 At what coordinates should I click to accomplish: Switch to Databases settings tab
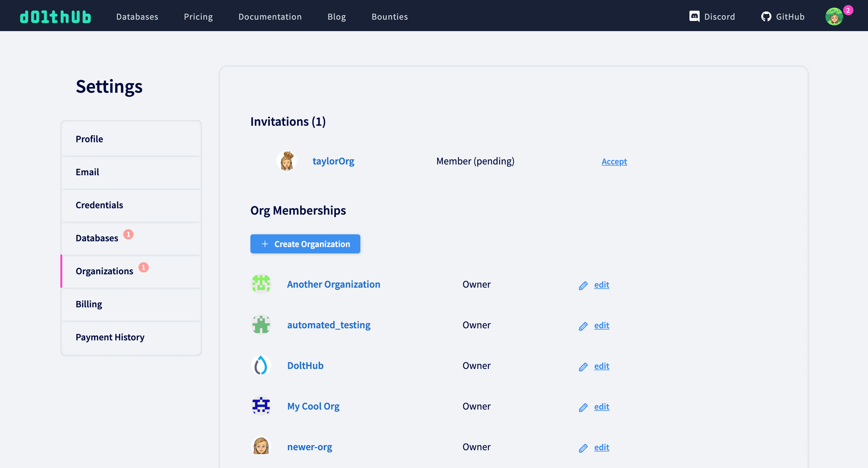click(x=131, y=238)
